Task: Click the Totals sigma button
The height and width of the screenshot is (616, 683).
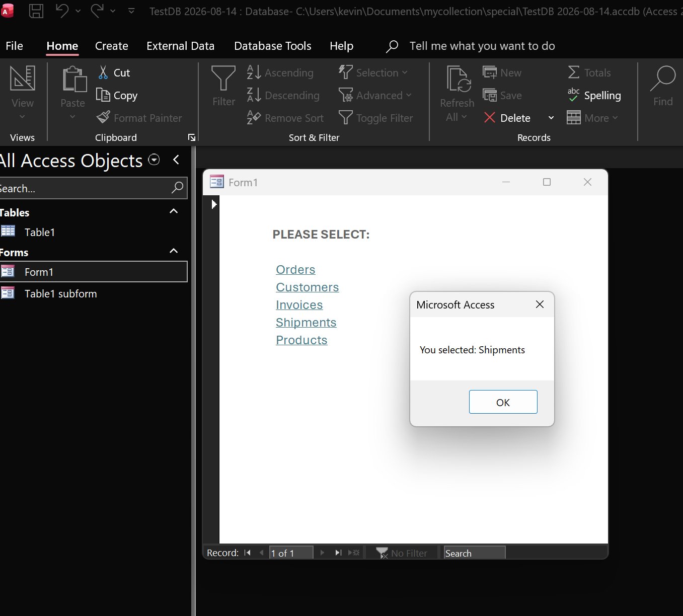Action: point(589,72)
